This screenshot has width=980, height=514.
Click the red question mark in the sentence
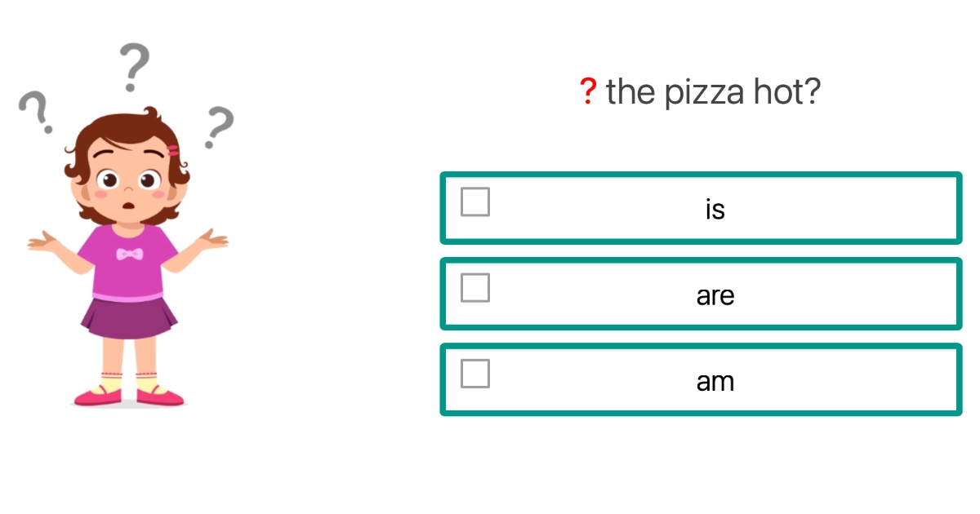point(589,91)
